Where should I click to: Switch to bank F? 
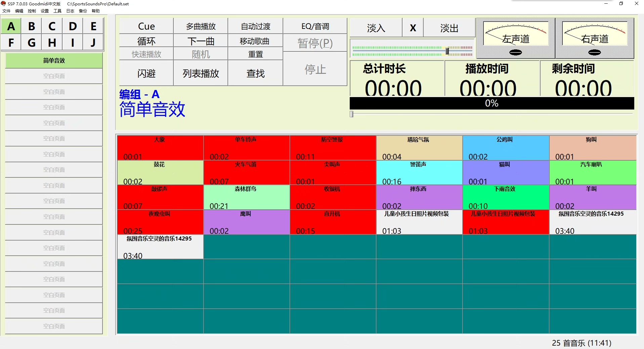tap(11, 43)
